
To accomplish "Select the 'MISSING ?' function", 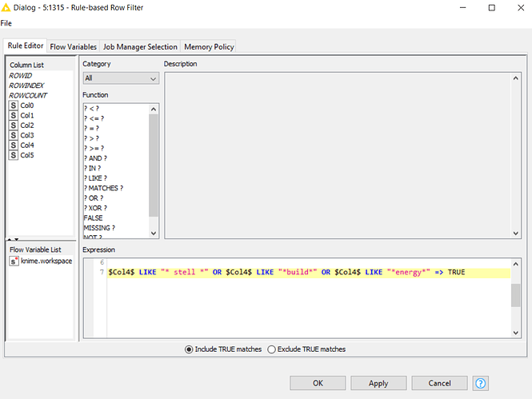I will click(99, 228).
